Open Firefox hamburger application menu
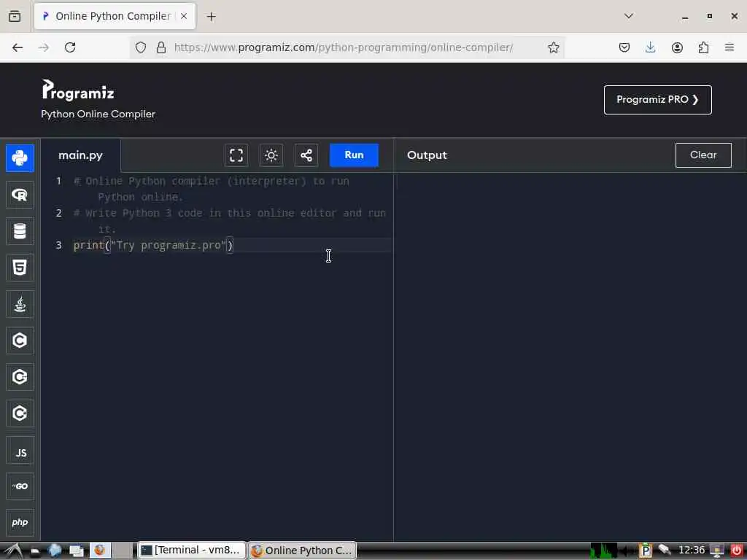The width and height of the screenshot is (747, 560). pos(729,47)
